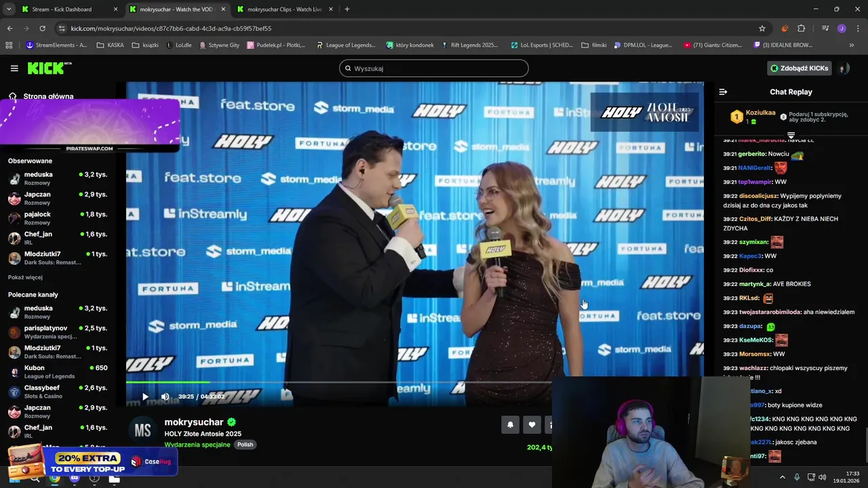
Task: Click PirateSwap banner ad in sidebar
Action: click(x=90, y=126)
